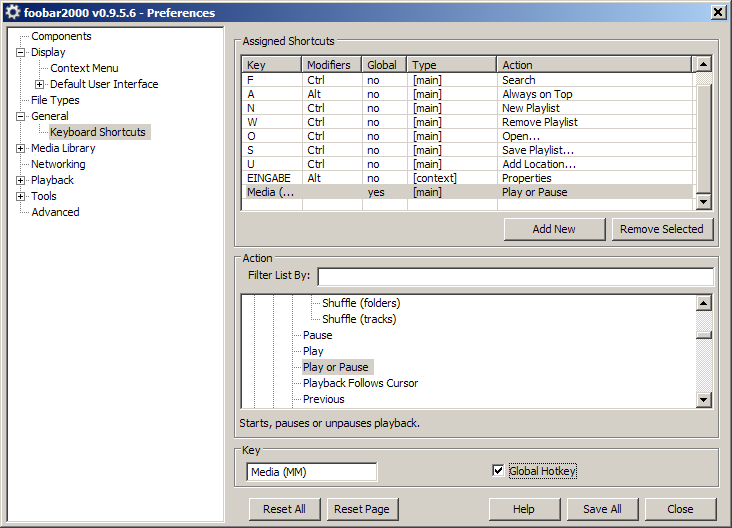Select the Open... shortcut row

(x=468, y=136)
